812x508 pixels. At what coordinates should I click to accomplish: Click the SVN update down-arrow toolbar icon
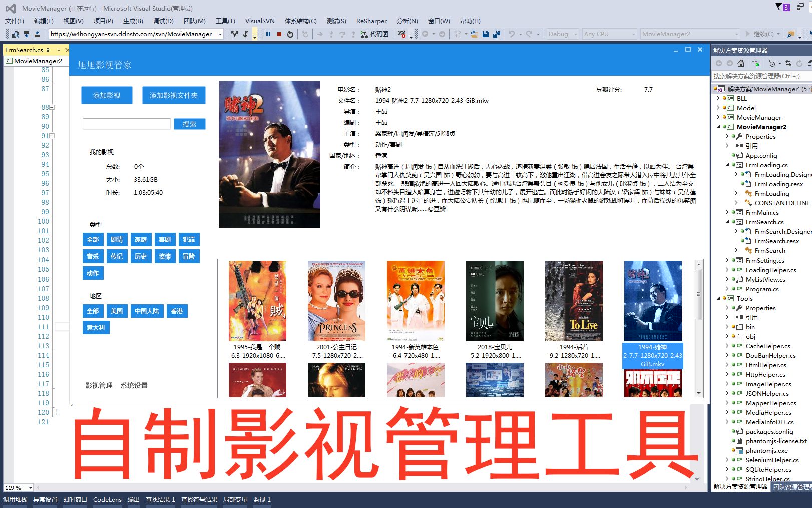[27, 34]
